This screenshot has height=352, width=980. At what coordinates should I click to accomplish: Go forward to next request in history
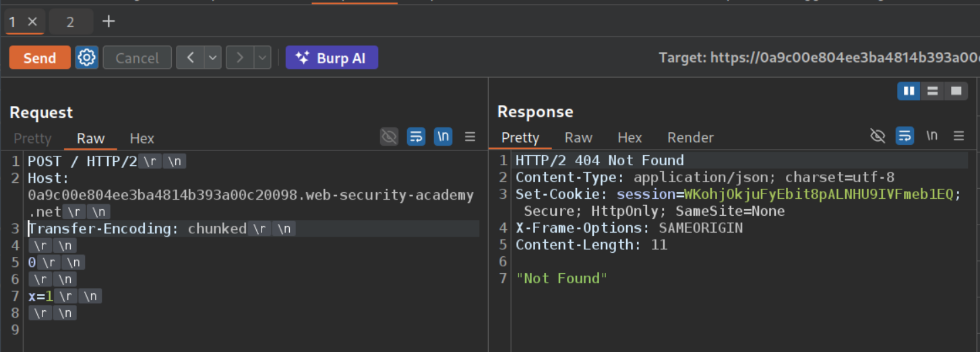[x=239, y=58]
